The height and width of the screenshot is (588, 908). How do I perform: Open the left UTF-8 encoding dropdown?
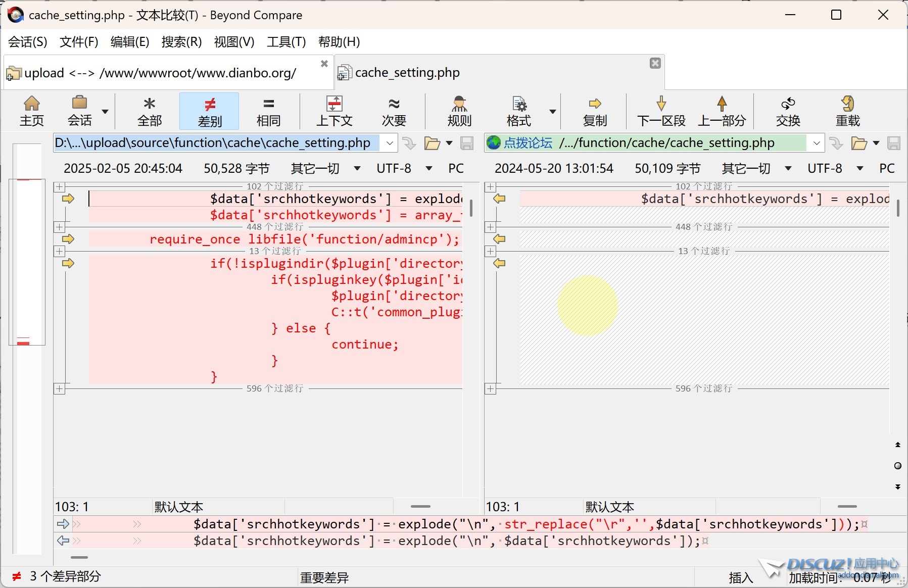429,168
